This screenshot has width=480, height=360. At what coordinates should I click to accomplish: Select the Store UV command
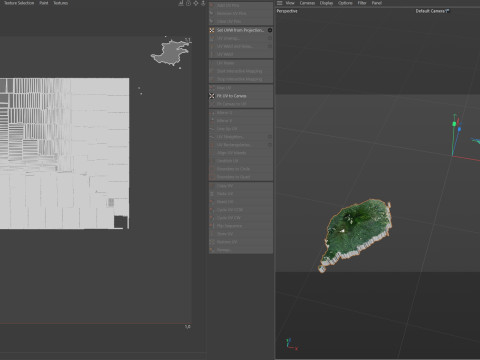pyautogui.click(x=241, y=234)
